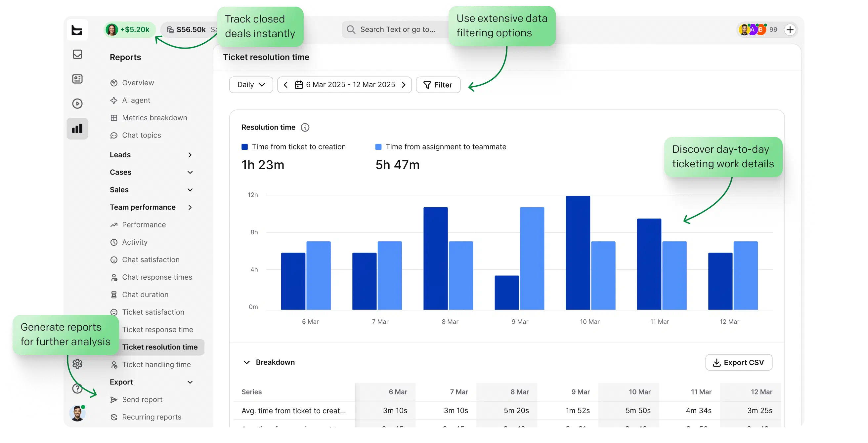Open the Activity report

pyautogui.click(x=129, y=242)
